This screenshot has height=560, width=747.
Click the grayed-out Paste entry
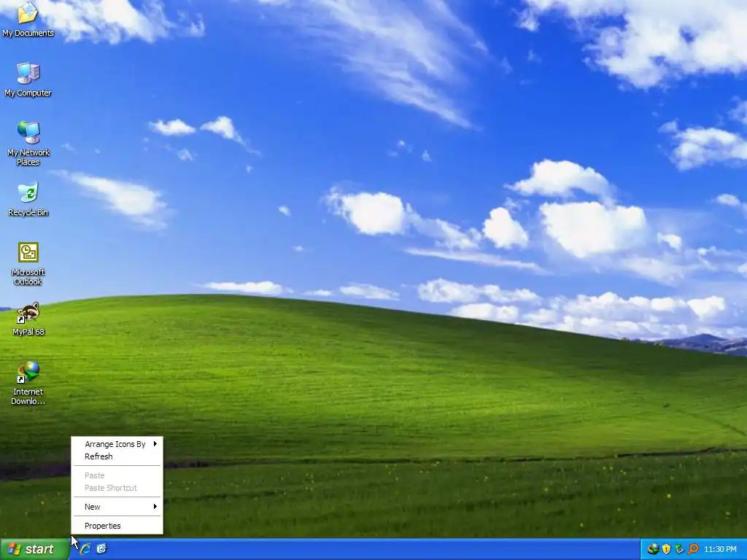coord(117,475)
